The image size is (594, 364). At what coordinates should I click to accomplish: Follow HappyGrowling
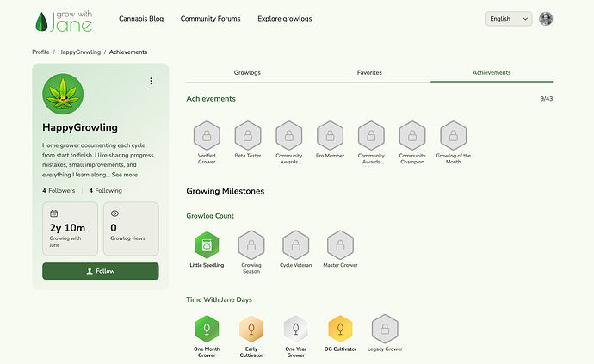(x=101, y=271)
